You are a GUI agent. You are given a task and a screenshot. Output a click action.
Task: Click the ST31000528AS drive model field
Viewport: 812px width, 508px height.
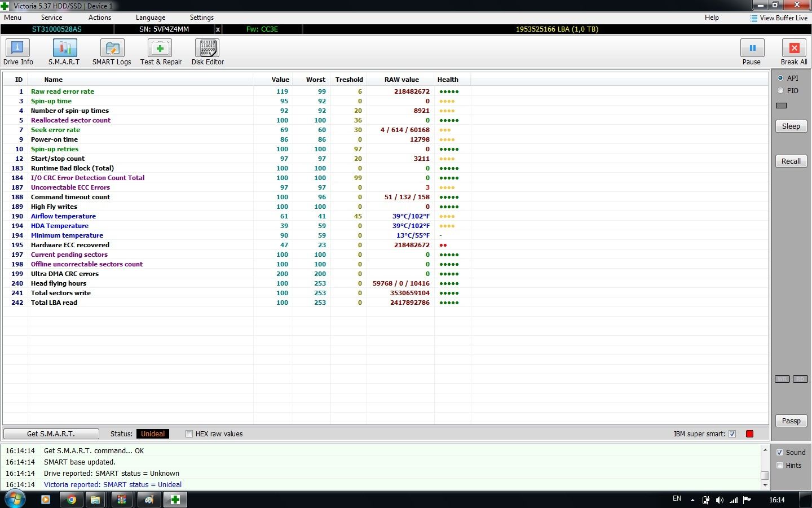pyautogui.click(x=57, y=29)
